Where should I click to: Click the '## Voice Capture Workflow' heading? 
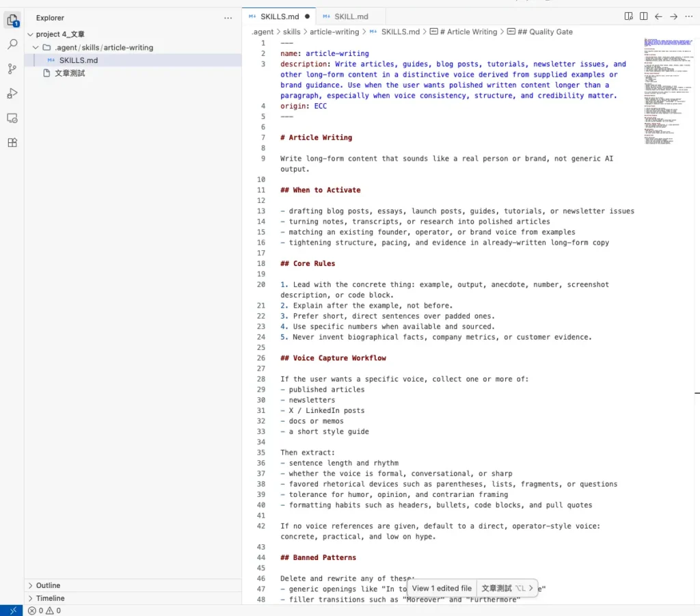[x=333, y=358]
